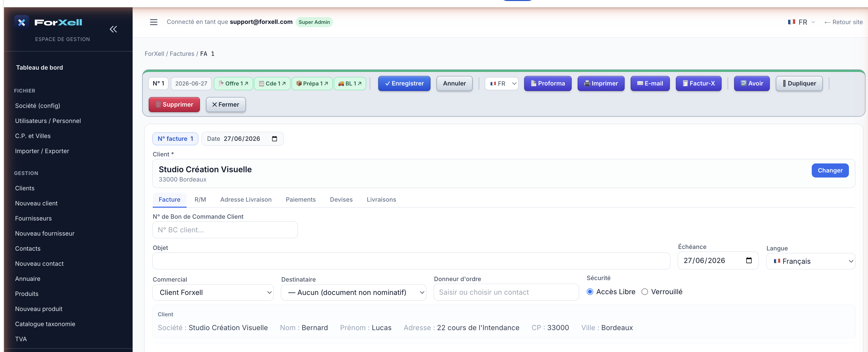Screen dimensions: 868x352
Task: Open the Destinataire dropdown
Action: [x=353, y=293]
